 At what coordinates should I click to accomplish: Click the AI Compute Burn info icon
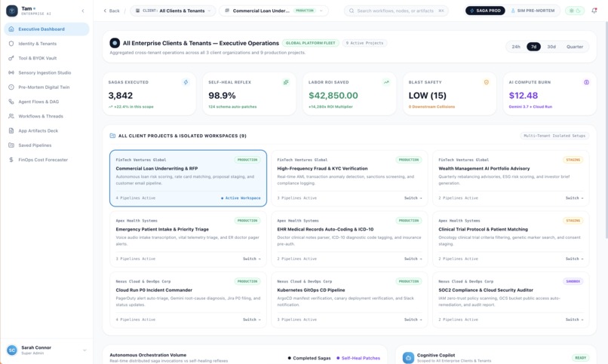point(586,82)
